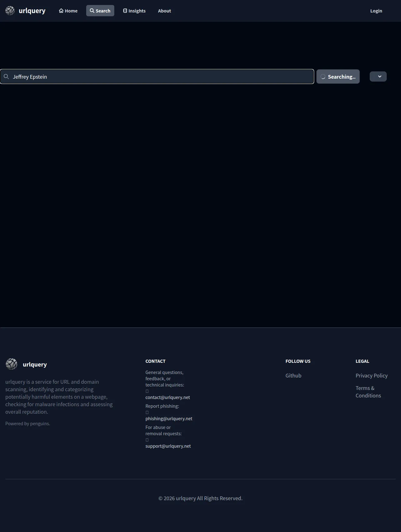Open the Insights page
The image size is (401, 532).
(x=134, y=11)
